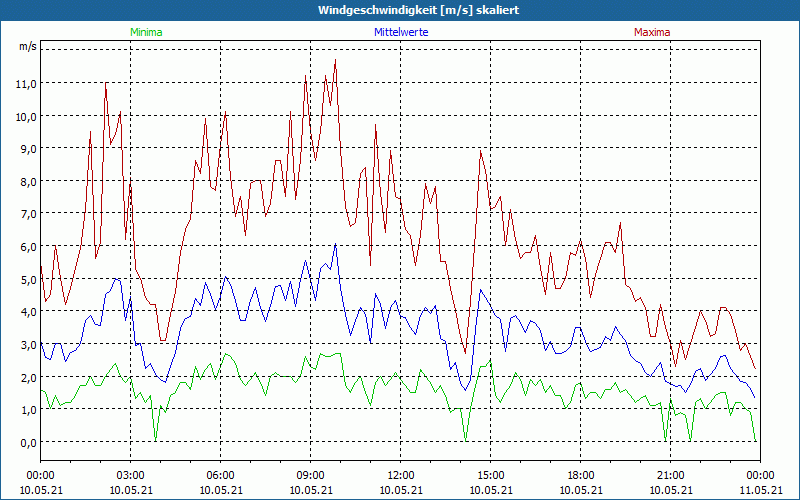Click the '1,0' y-axis value
Viewport: 800px width, 500px height.
pos(29,410)
